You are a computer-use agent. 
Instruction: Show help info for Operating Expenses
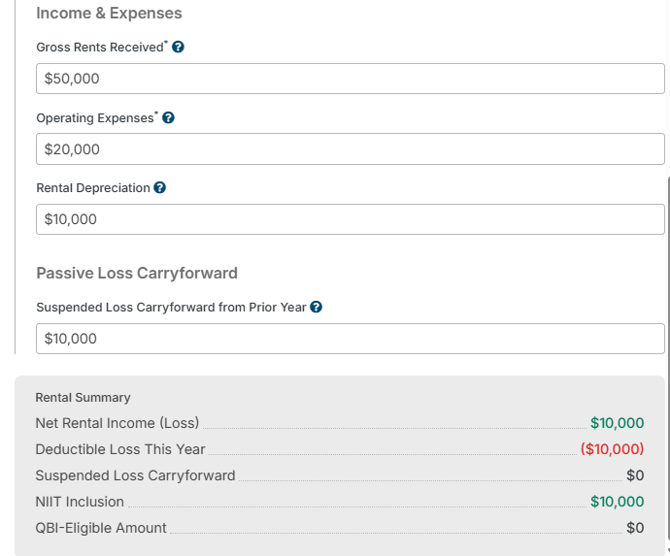tap(168, 118)
